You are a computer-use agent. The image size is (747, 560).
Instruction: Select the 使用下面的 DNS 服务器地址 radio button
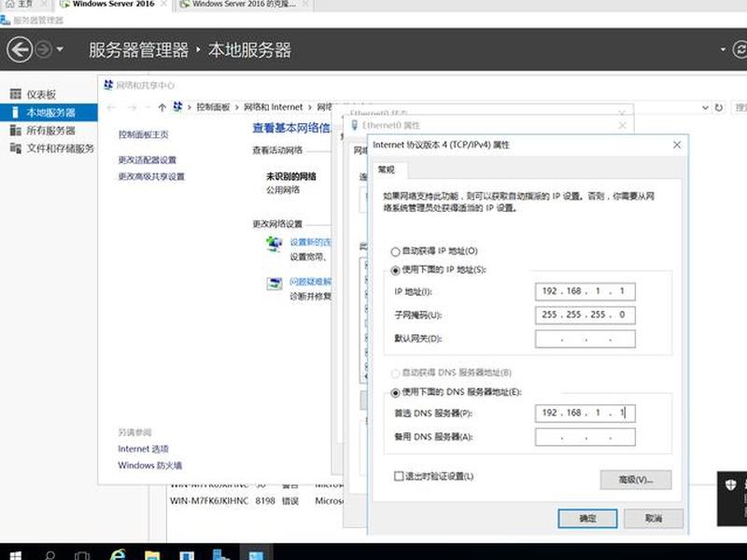point(395,392)
